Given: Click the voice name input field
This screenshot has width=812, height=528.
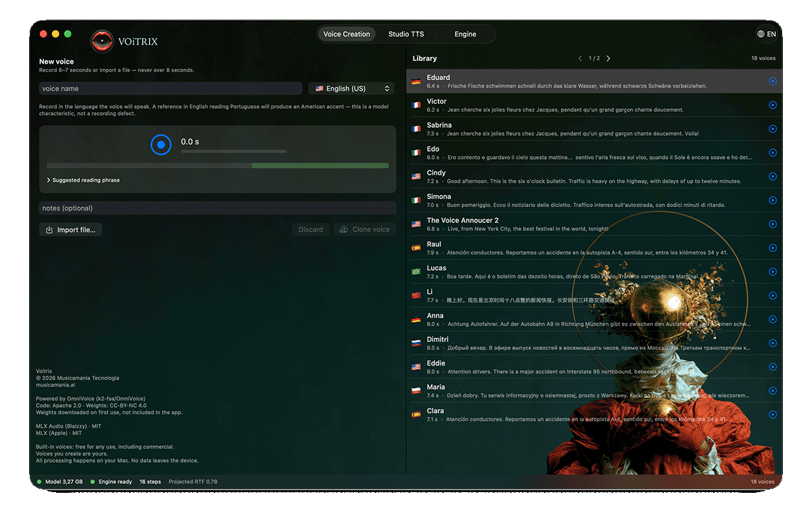Looking at the screenshot, I should (171, 89).
